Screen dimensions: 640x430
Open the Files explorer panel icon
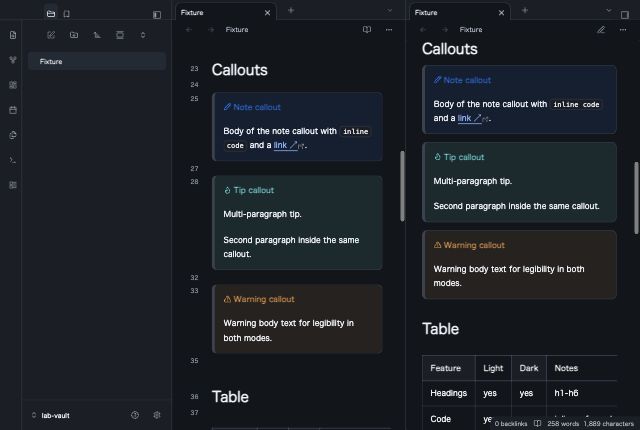(x=51, y=14)
